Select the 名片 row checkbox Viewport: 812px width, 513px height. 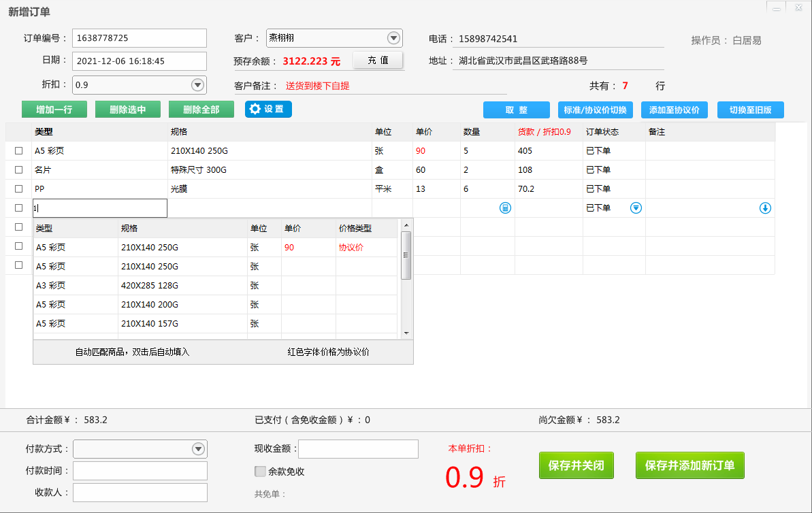point(19,170)
